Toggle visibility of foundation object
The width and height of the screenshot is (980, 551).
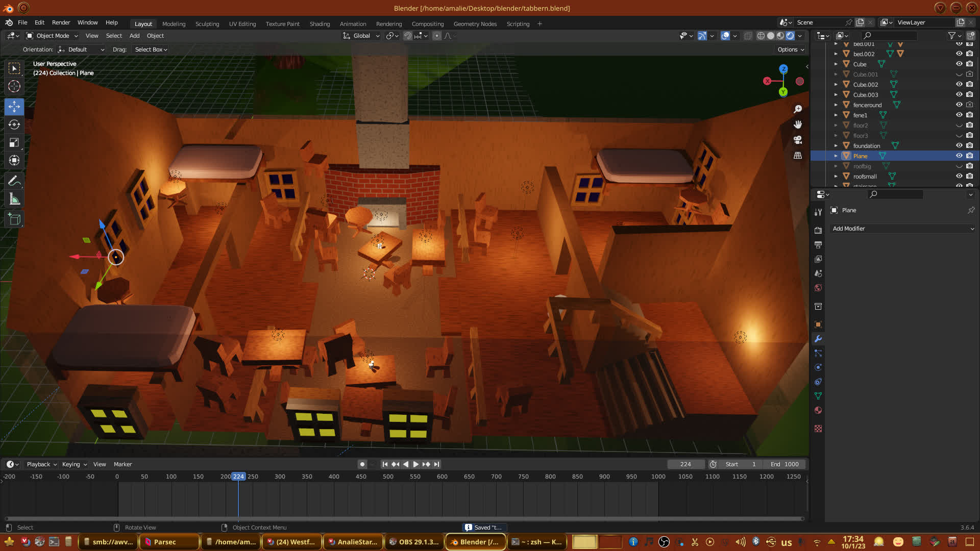(959, 145)
